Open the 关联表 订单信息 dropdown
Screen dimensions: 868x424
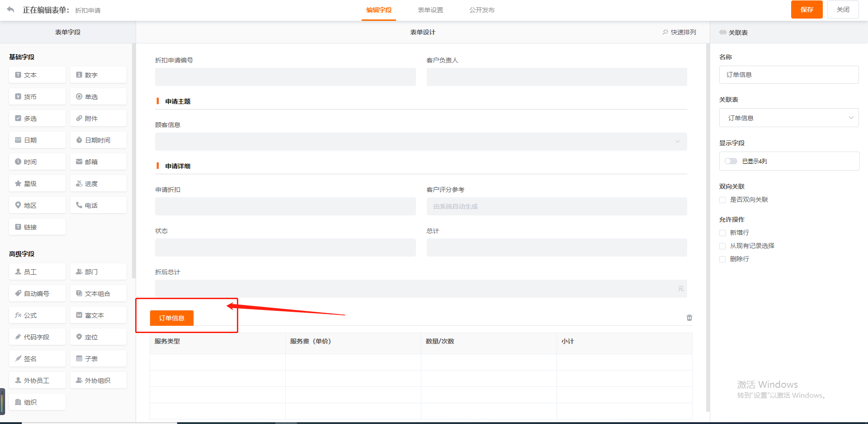pos(788,118)
